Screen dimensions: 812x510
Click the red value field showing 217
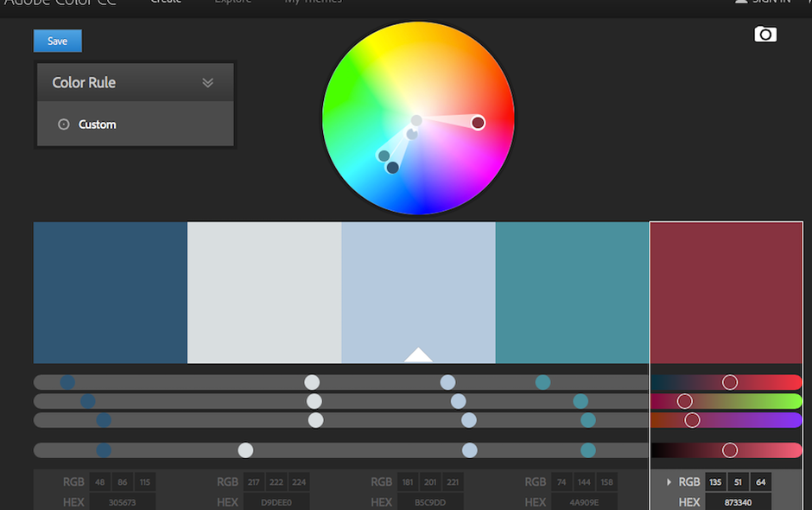point(254,482)
